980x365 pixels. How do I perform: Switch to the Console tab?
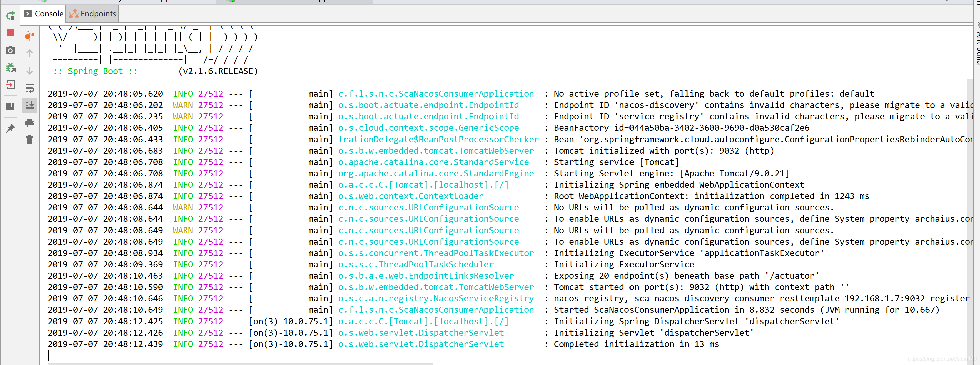[44, 14]
